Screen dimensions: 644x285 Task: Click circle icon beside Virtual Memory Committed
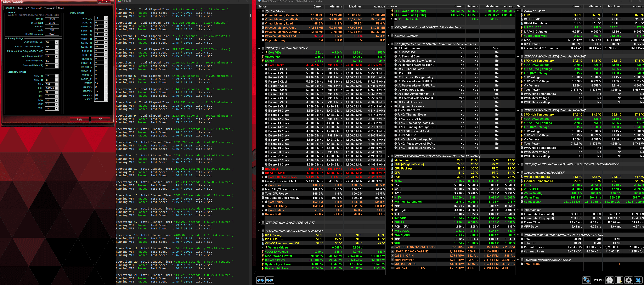(263, 15)
